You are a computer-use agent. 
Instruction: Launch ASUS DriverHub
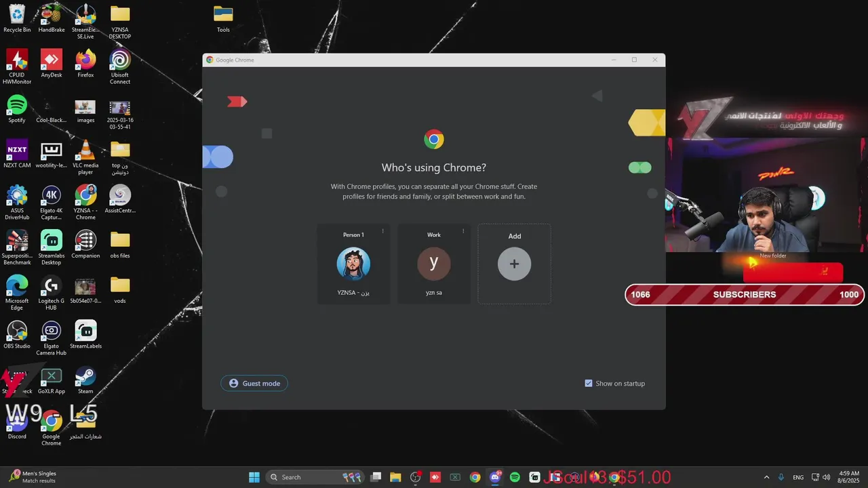click(x=17, y=203)
